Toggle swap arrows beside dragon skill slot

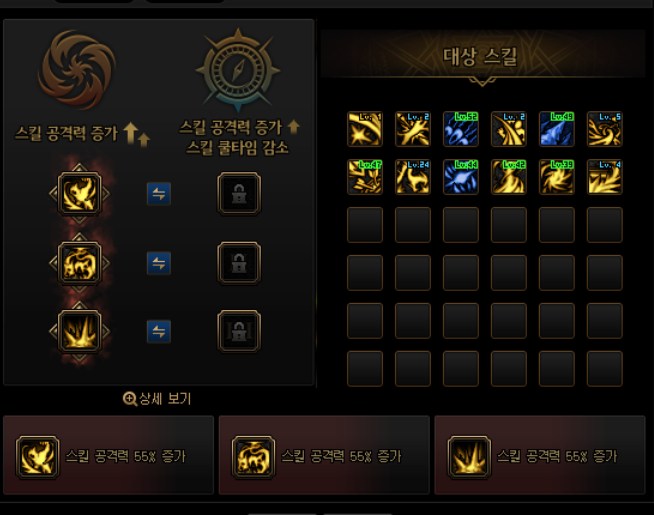159,263
